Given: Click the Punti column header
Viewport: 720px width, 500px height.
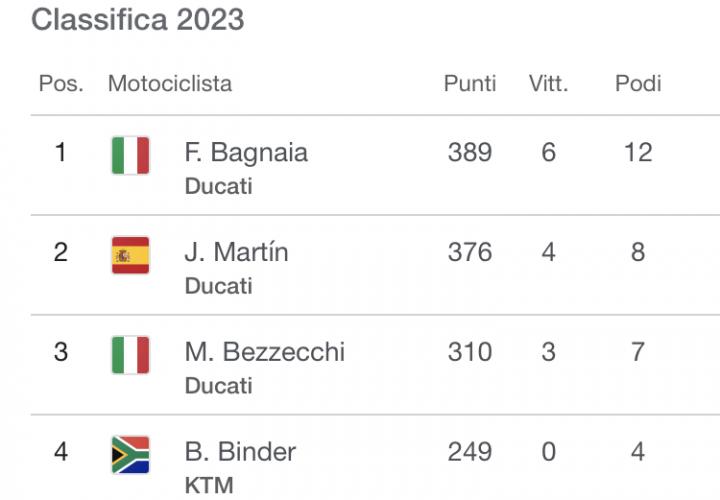Looking at the screenshot, I should pos(470,83).
